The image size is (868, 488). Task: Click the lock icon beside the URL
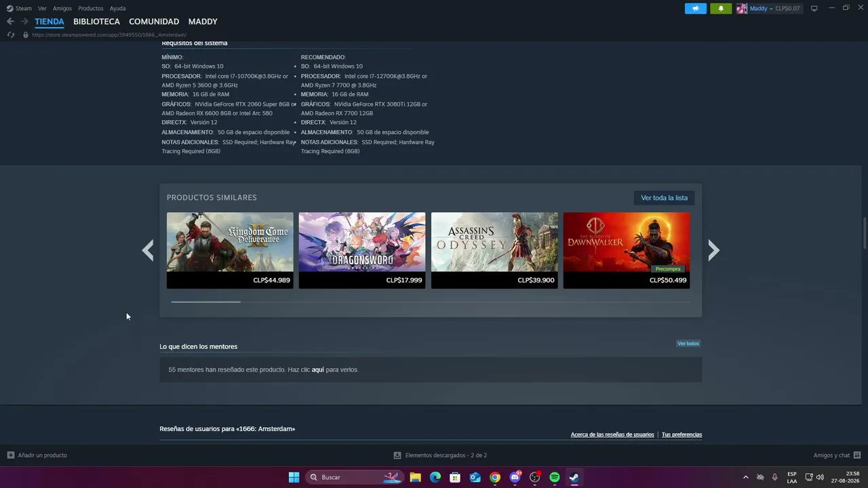pos(26,35)
